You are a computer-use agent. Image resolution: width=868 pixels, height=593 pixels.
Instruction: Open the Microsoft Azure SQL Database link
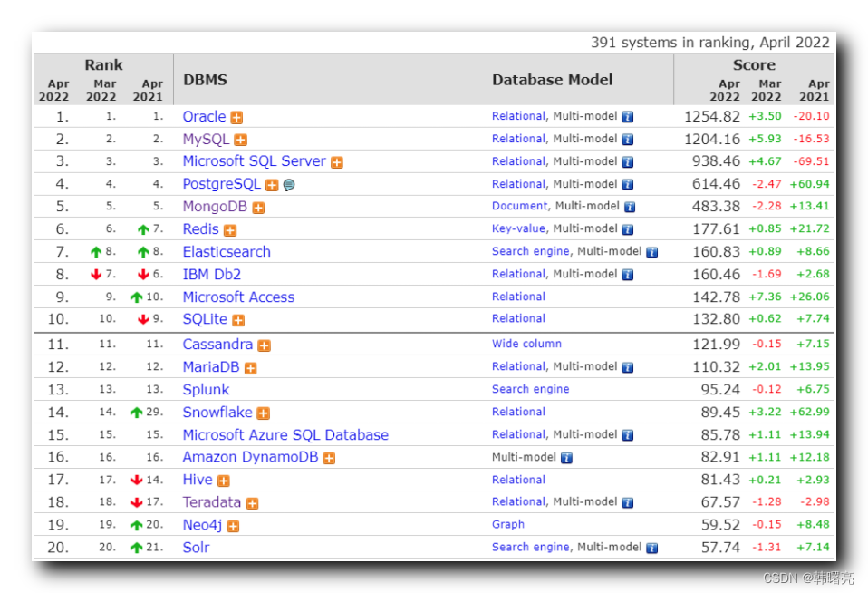285,435
